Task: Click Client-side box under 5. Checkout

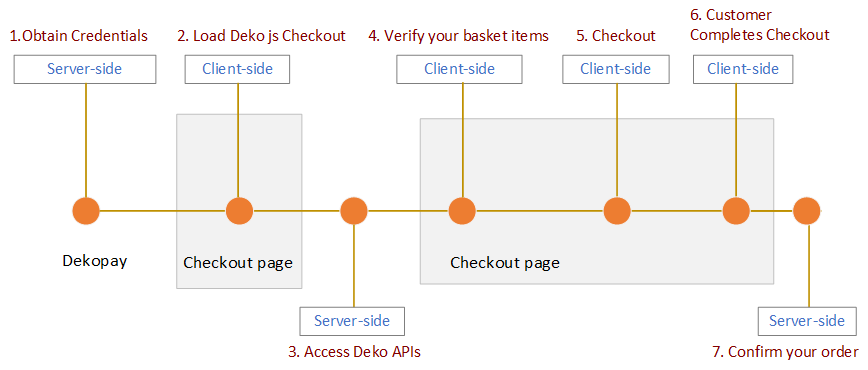Action: pos(616,69)
